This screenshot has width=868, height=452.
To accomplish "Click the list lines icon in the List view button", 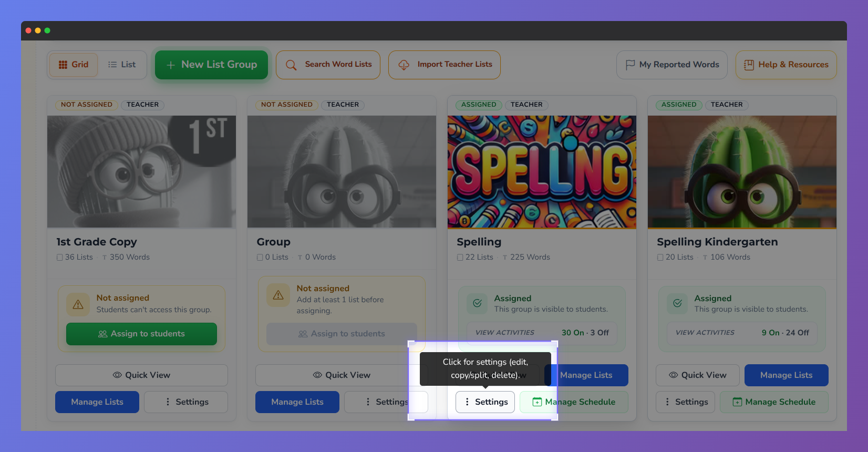I will (x=112, y=65).
